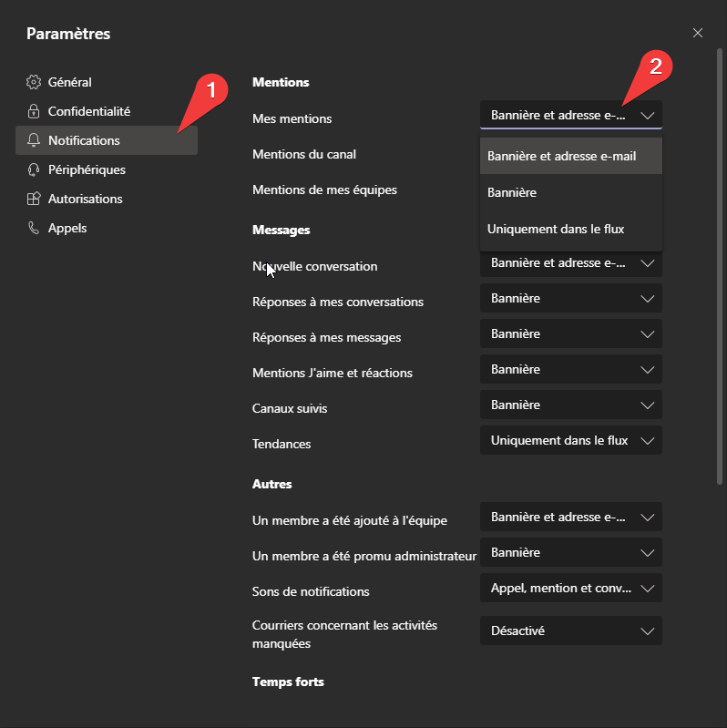
Task: Expand the Sons de notifications dropdown
Action: (x=570, y=588)
